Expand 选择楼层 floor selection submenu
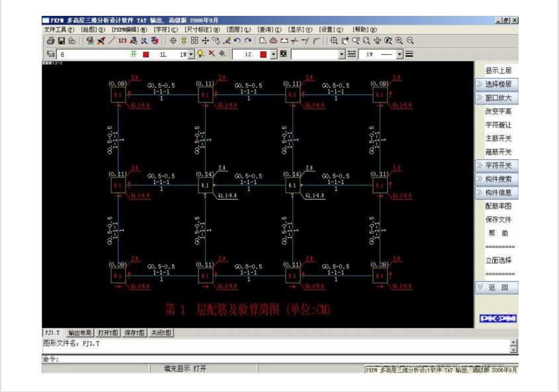Viewport: 559px width, 392px height. click(497, 84)
